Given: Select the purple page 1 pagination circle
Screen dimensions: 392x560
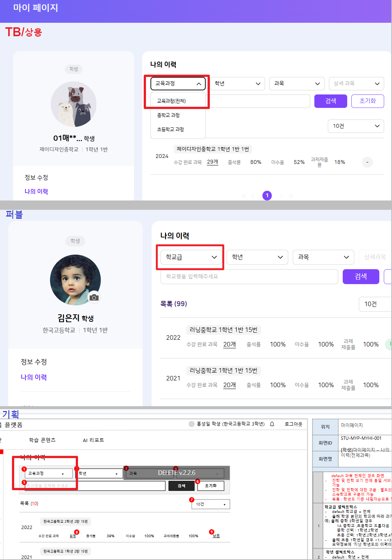Looking at the screenshot, I should click(267, 196).
